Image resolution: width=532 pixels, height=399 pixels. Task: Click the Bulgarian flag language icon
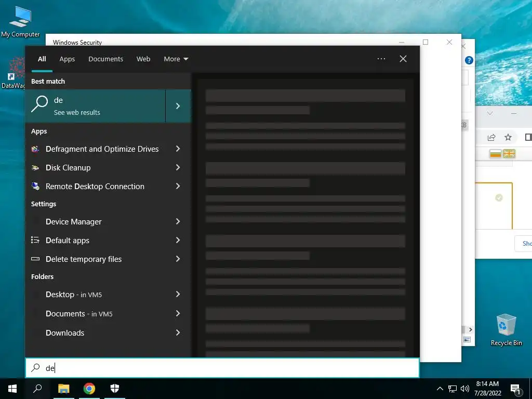tap(495, 154)
